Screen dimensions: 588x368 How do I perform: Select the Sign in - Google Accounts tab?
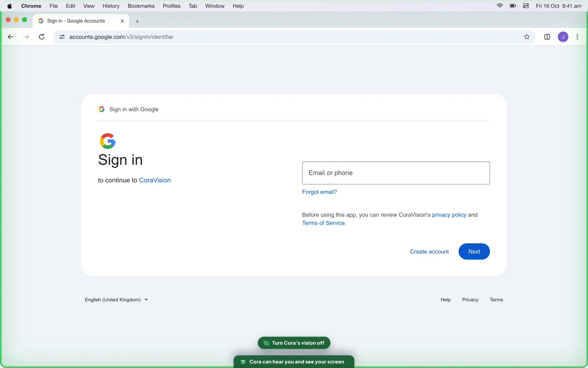tap(81, 21)
